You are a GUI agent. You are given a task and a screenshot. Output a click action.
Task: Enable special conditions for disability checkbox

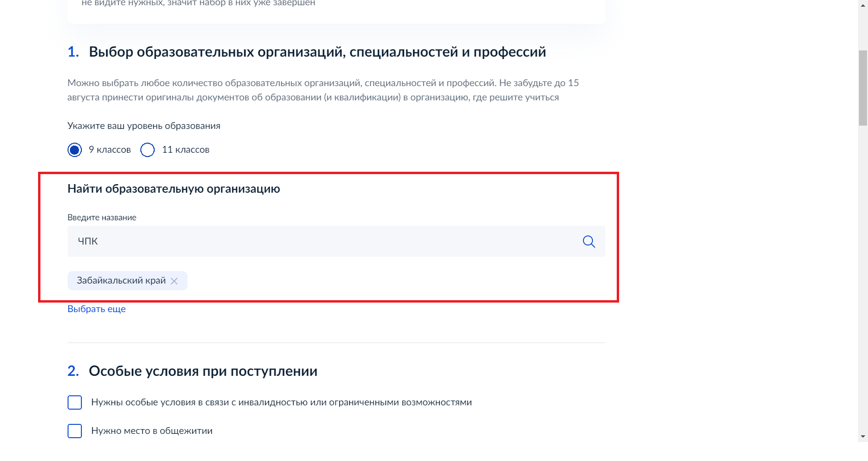pos(75,402)
